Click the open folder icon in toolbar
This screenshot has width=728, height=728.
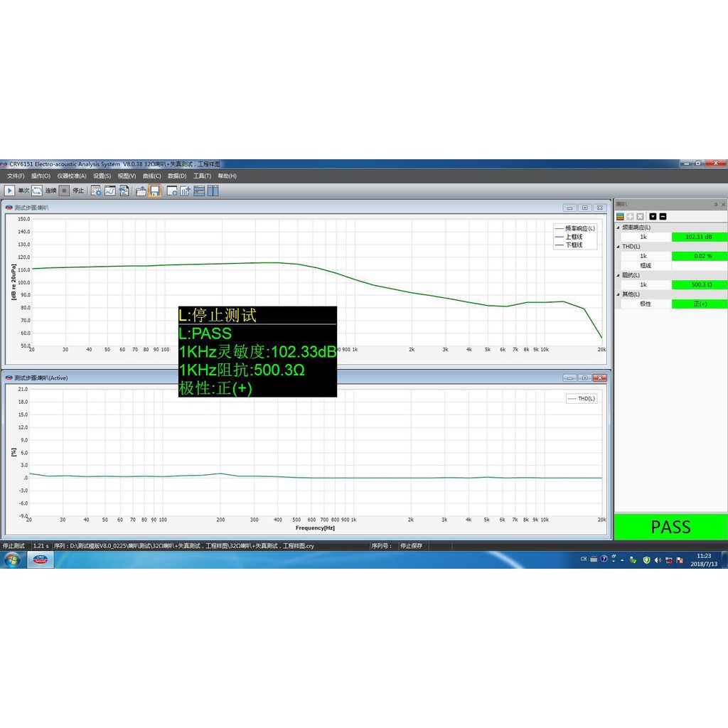[141, 191]
